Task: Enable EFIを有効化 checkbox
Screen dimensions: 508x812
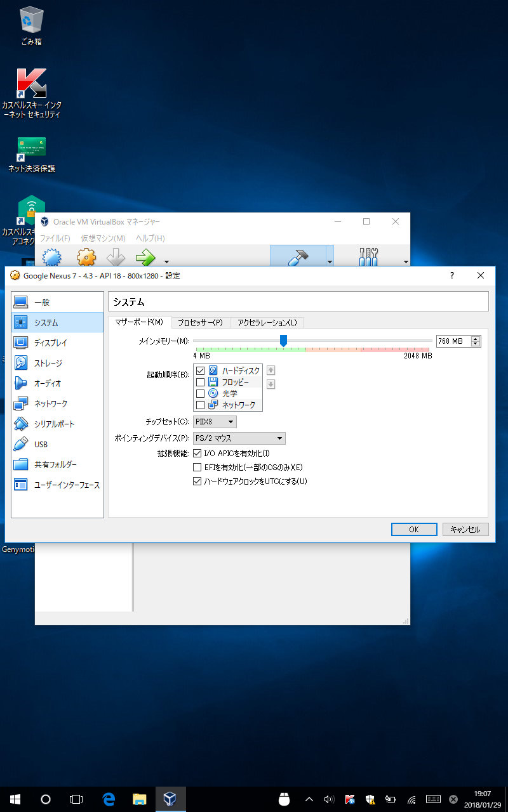Action: coord(197,468)
